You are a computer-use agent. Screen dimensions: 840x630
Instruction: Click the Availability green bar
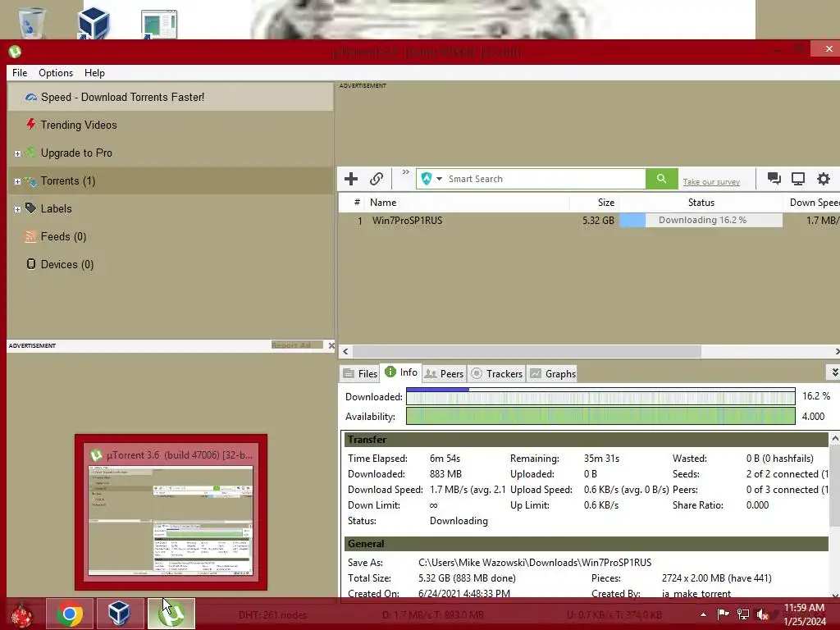coord(600,416)
